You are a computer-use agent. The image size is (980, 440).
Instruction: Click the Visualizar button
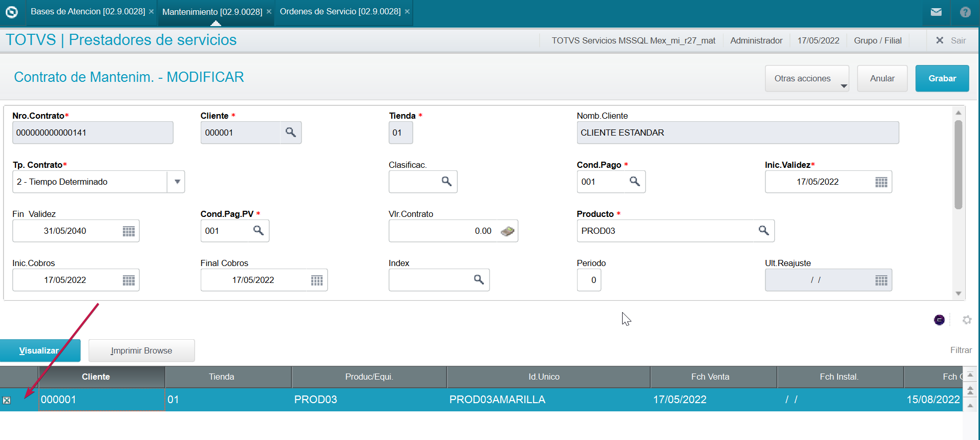[40, 350]
